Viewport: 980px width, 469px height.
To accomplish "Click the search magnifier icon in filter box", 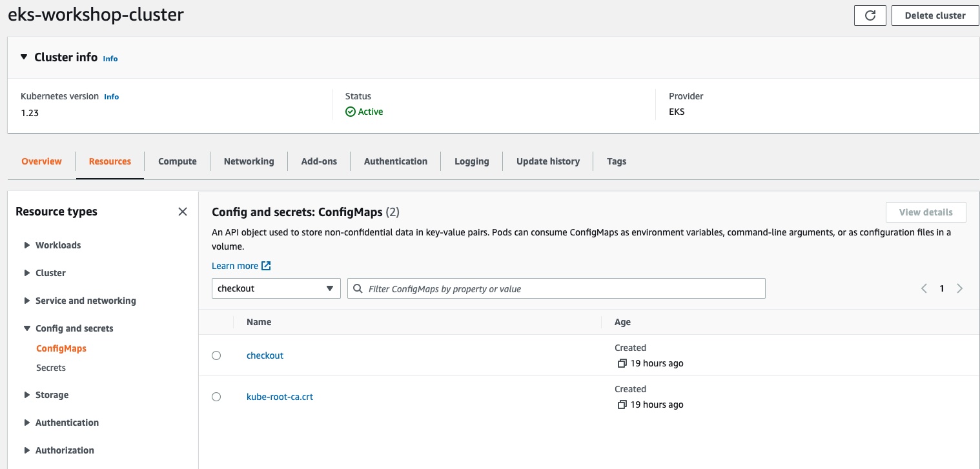I will [x=358, y=289].
